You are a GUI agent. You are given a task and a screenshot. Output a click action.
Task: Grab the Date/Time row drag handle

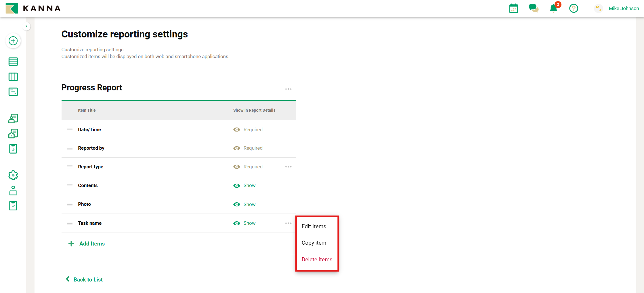(x=70, y=130)
